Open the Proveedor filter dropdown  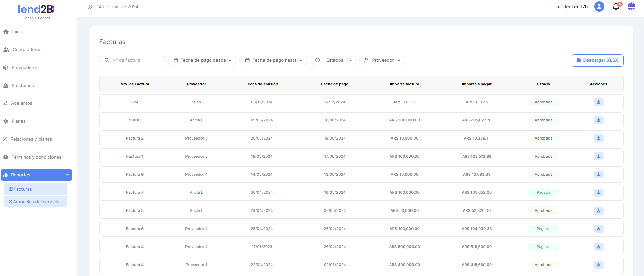[382, 60]
